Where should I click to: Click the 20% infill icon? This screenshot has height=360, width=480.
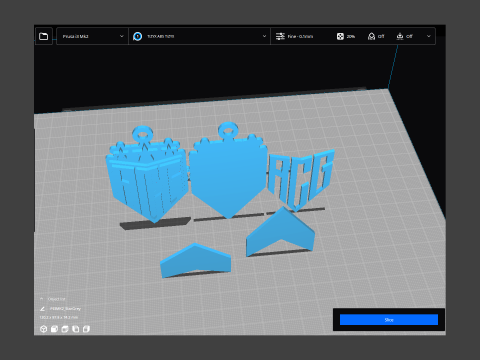point(340,36)
